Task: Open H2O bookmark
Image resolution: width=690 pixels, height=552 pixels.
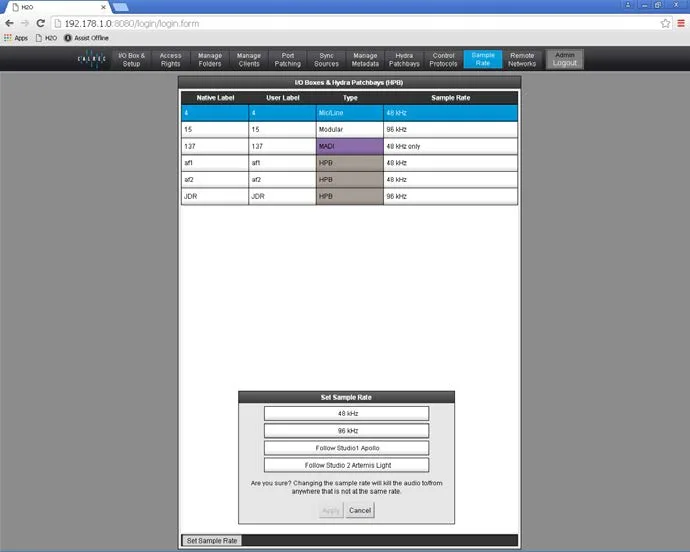Action: [46, 38]
